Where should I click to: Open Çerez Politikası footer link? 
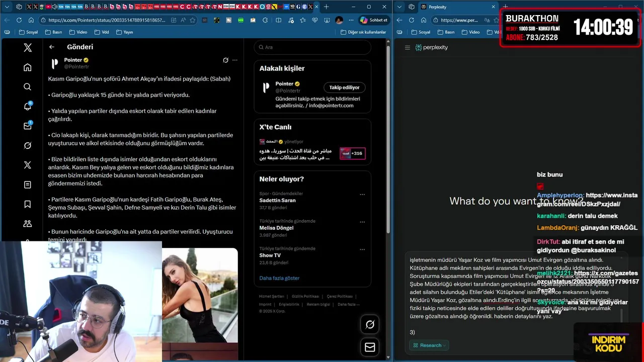pos(340,297)
